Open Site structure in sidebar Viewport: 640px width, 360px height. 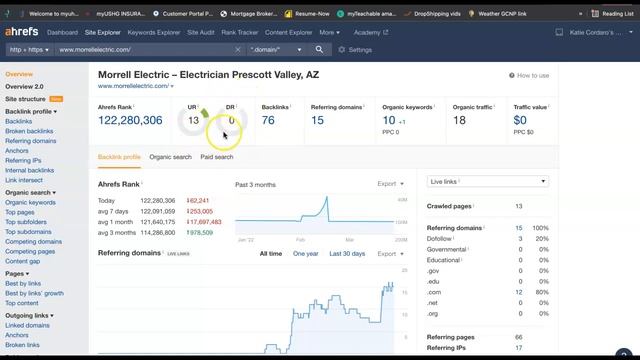point(25,99)
